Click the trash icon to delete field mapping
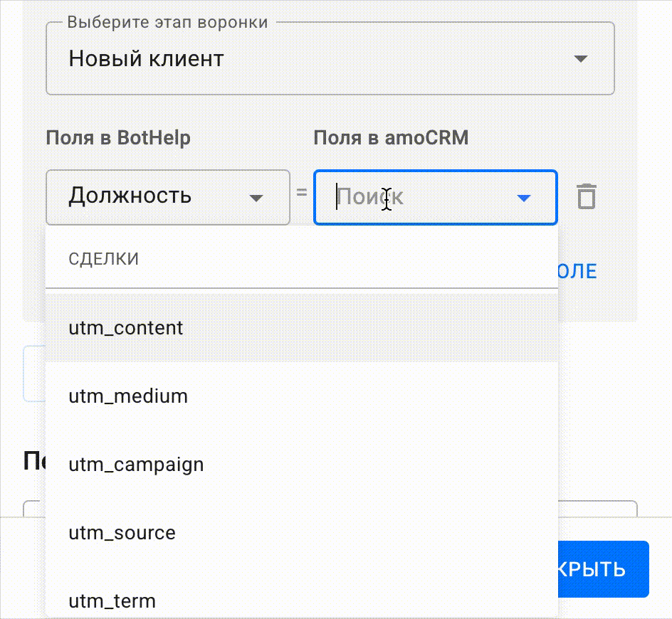The width and height of the screenshot is (672, 619). point(586,196)
